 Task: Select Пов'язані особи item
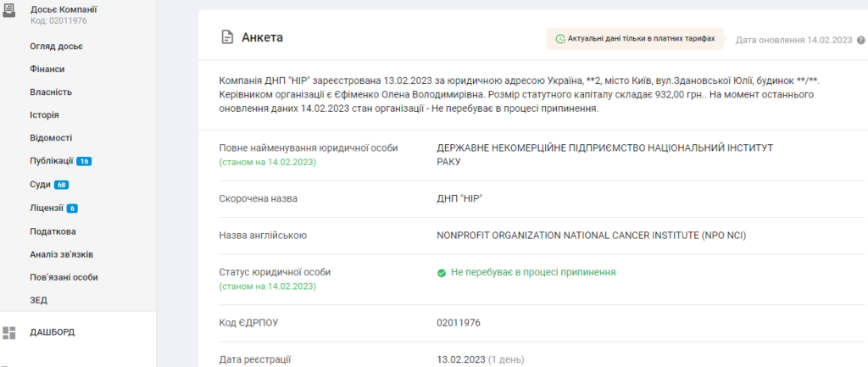(x=64, y=277)
